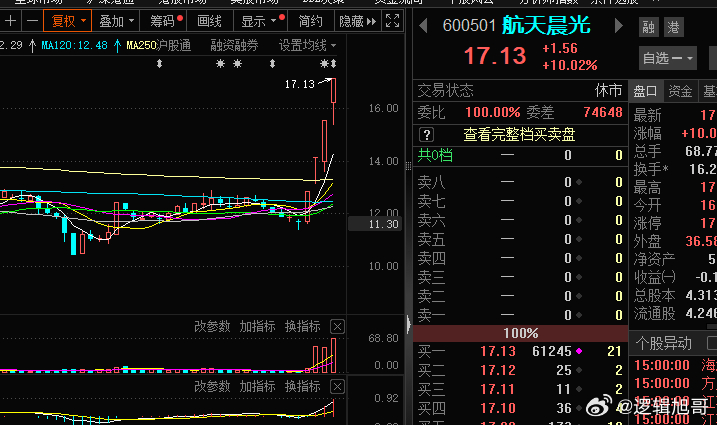Click the 港 Hong Kong connect badge

pos(674,27)
